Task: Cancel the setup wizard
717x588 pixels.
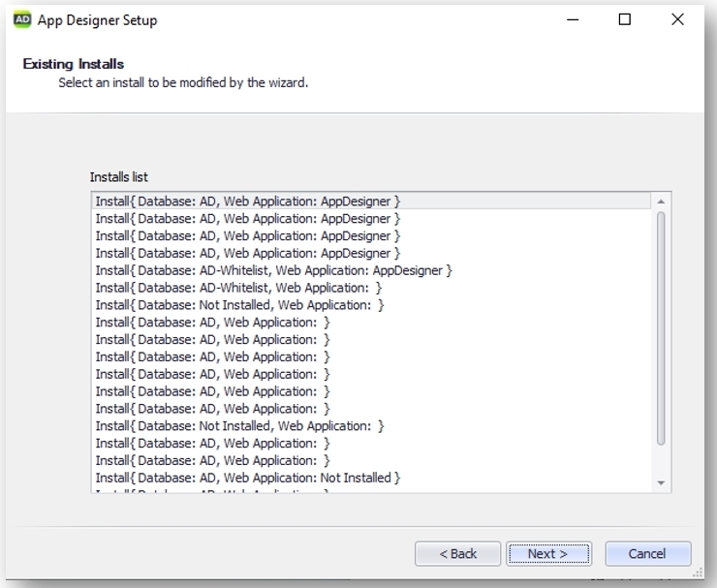Action: tap(647, 554)
